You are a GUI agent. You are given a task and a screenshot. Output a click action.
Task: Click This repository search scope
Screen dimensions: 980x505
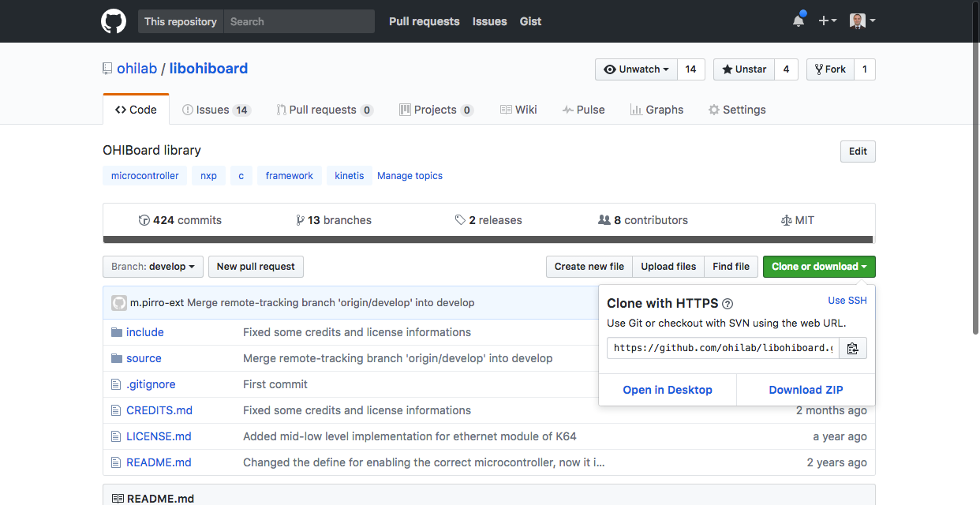click(x=181, y=21)
